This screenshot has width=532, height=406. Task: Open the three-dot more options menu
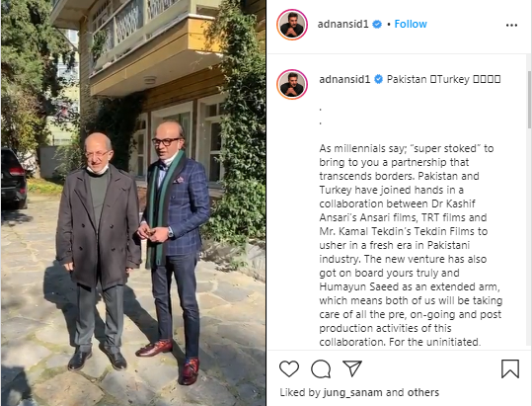pos(511,25)
